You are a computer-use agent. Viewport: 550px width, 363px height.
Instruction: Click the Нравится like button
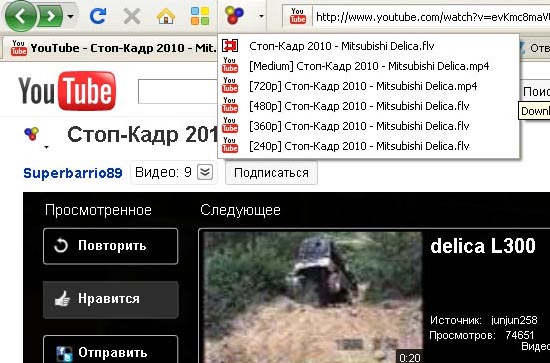click(x=110, y=299)
